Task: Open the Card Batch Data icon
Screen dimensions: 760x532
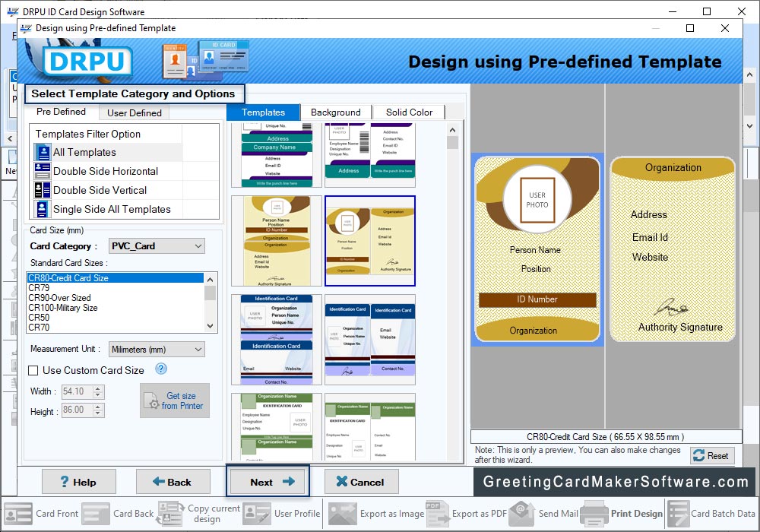Action: (x=678, y=514)
